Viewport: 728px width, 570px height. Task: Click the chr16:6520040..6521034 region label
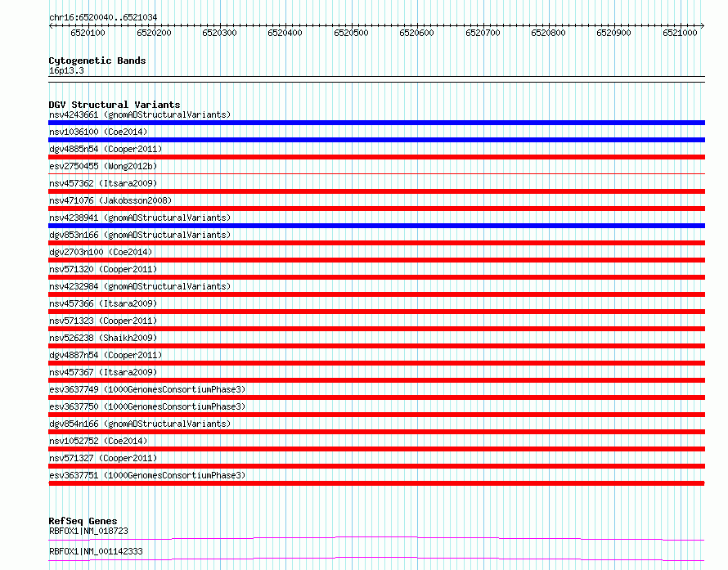click(x=103, y=17)
